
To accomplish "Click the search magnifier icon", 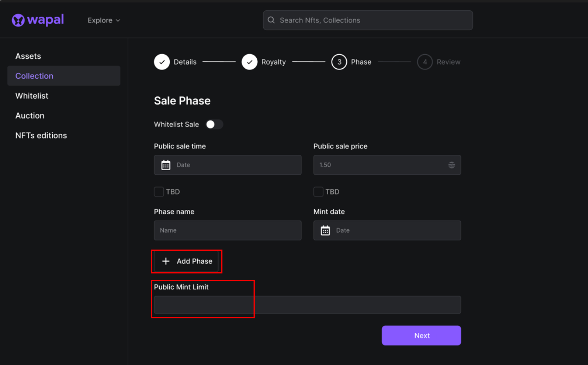I will point(271,20).
